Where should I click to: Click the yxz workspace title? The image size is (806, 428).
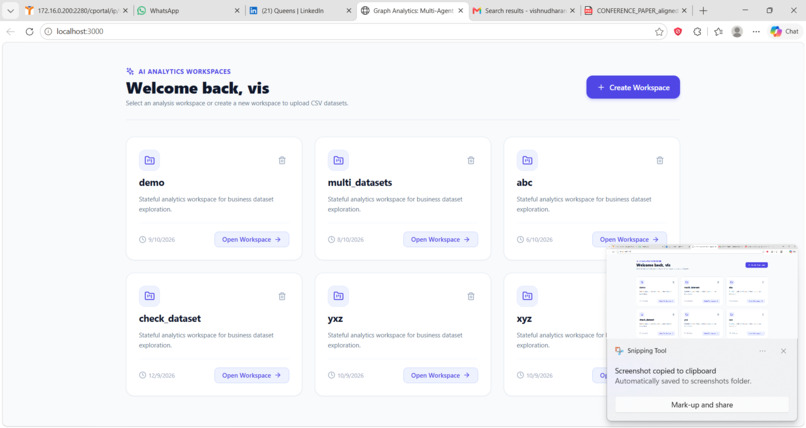point(335,319)
